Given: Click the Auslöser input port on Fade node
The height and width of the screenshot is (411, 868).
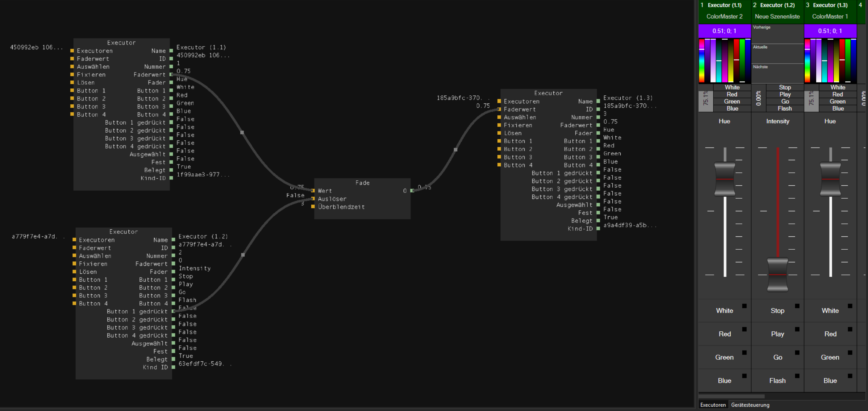Looking at the screenshot, I should [x=313, y=199].
